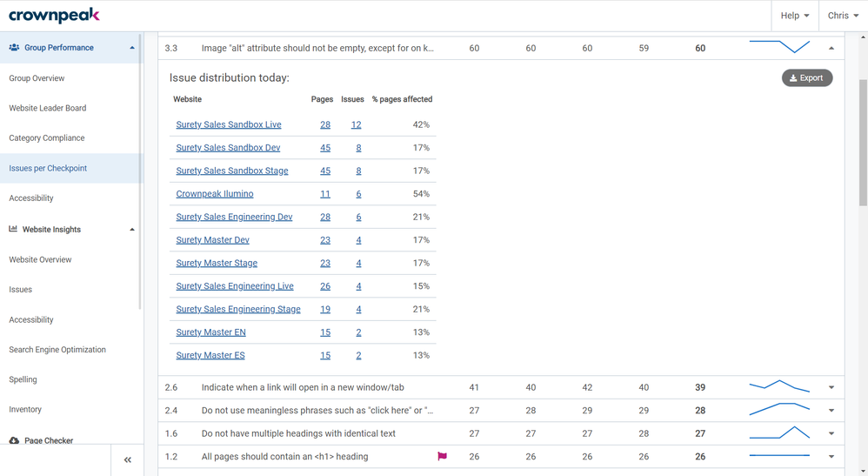Click the main page vertical scrollbar
This screenshot has width=868, height=476.
pos(863,143)
